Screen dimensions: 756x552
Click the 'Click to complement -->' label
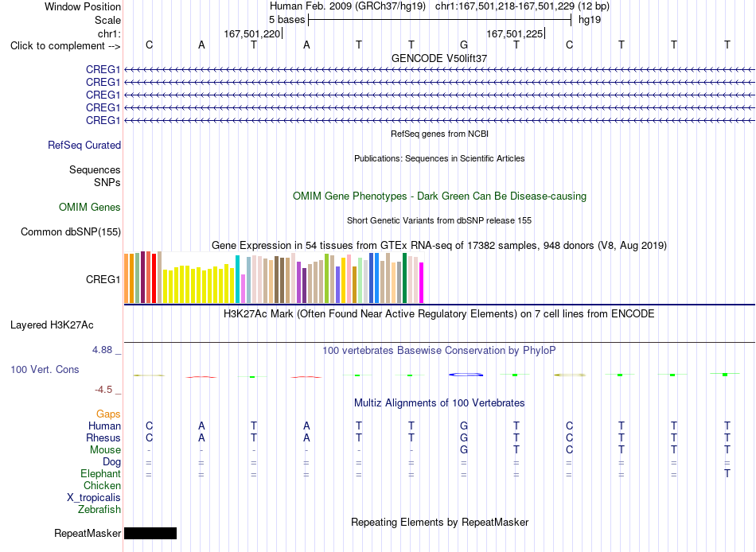pos(65,46)
